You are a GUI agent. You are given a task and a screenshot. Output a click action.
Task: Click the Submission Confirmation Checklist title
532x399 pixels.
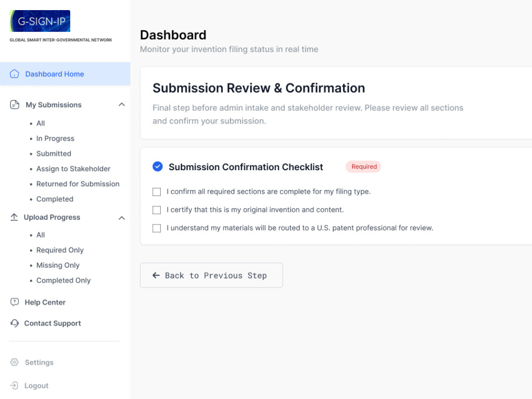pyautogui.click(x=246, y=167)
